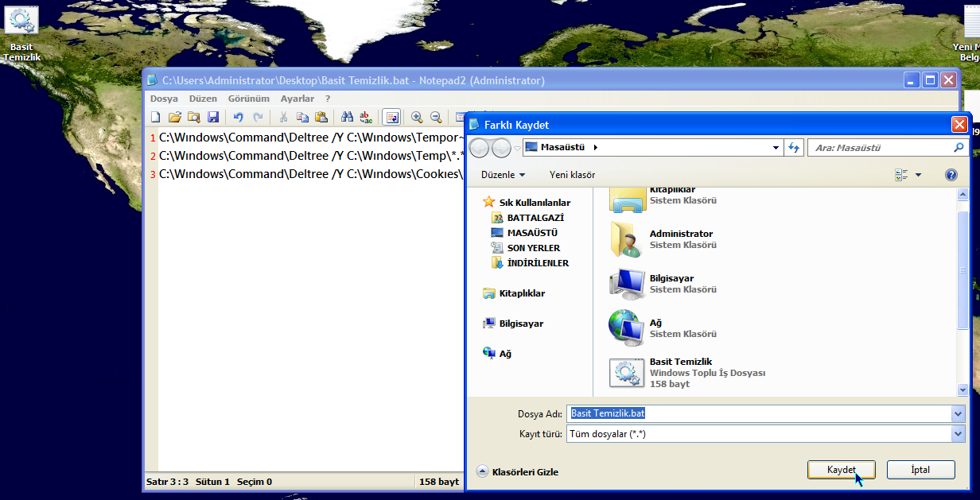Viewport: 980px width, 500px height.
Task: Click Klasörleri Gizle to hide folders
Action: [517, 471]
